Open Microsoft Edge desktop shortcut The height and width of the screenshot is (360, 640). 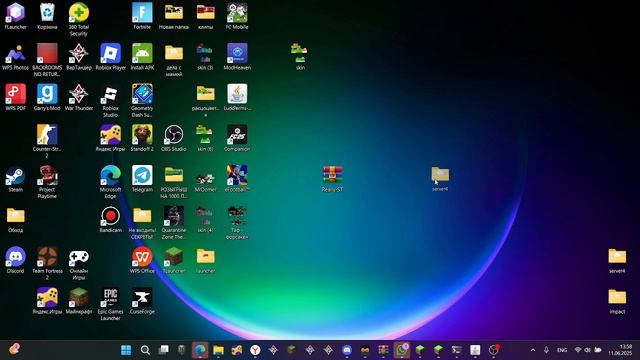(x=111, y=182)
